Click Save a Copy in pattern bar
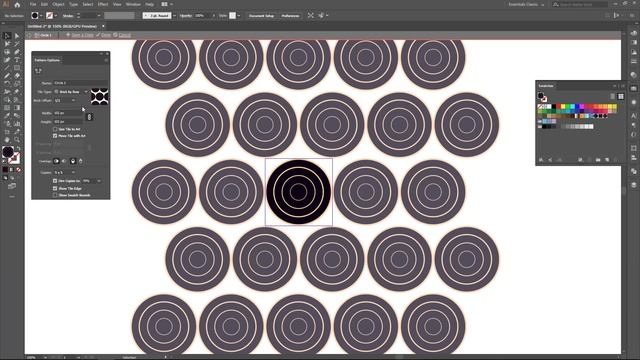 click(80, 35)
